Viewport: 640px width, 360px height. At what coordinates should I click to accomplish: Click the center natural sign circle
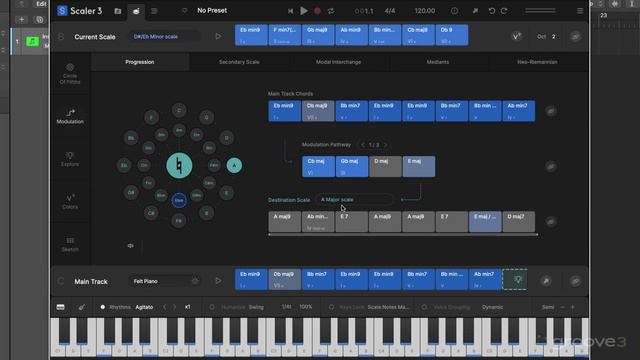pyautogui.click(x=179, y=165)
